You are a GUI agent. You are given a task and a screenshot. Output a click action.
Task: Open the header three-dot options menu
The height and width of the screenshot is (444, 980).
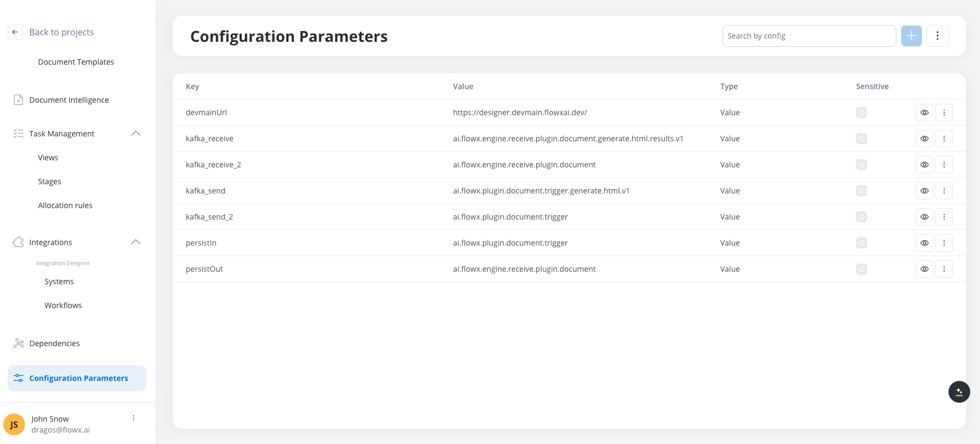coord(938,36)
